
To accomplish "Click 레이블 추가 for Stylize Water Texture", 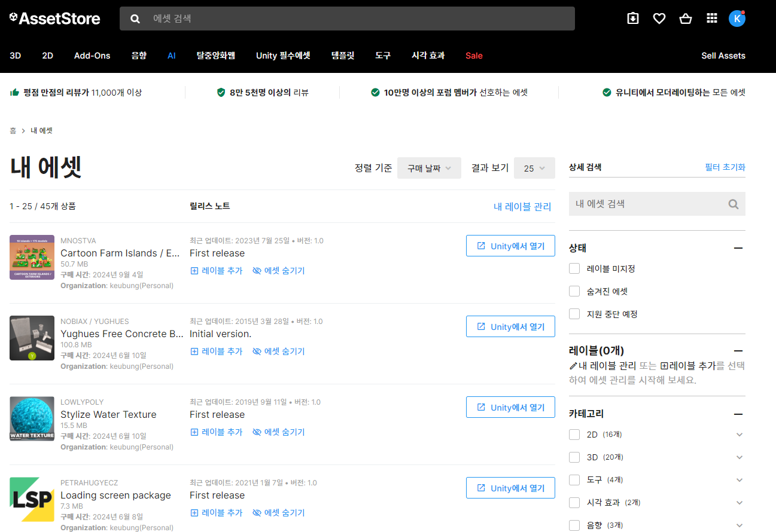I will coord(216,432).
